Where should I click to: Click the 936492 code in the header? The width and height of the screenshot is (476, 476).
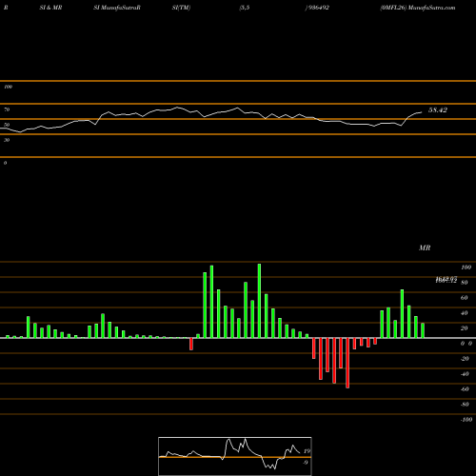pyautogui.click(x=318, y=8)
